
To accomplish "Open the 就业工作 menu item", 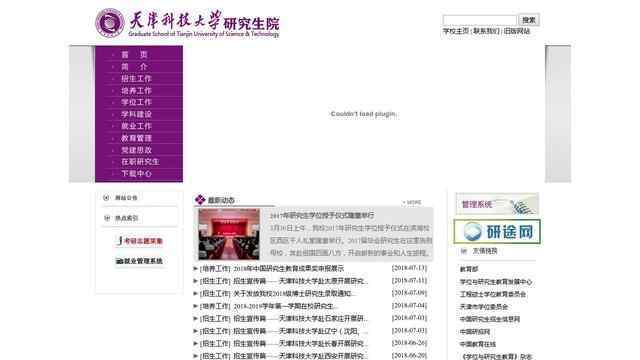I will [136, 126].
